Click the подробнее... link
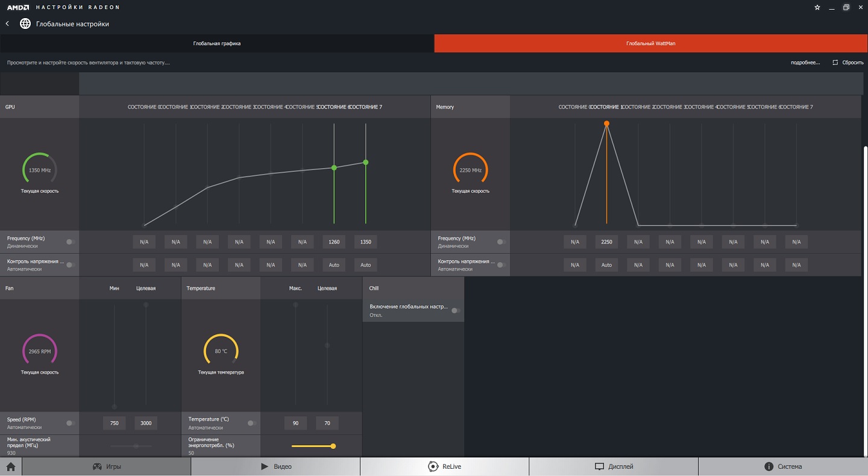 pos(805,63)
